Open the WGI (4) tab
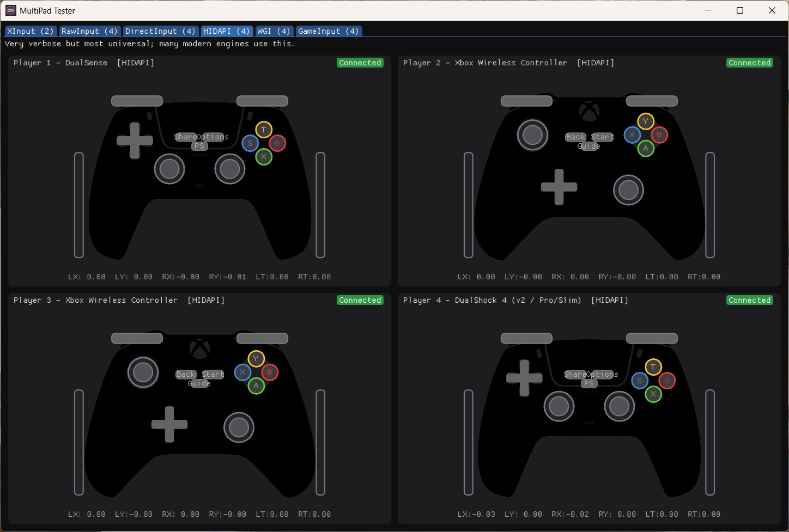The image size is (789, 532). coord(274,31)
